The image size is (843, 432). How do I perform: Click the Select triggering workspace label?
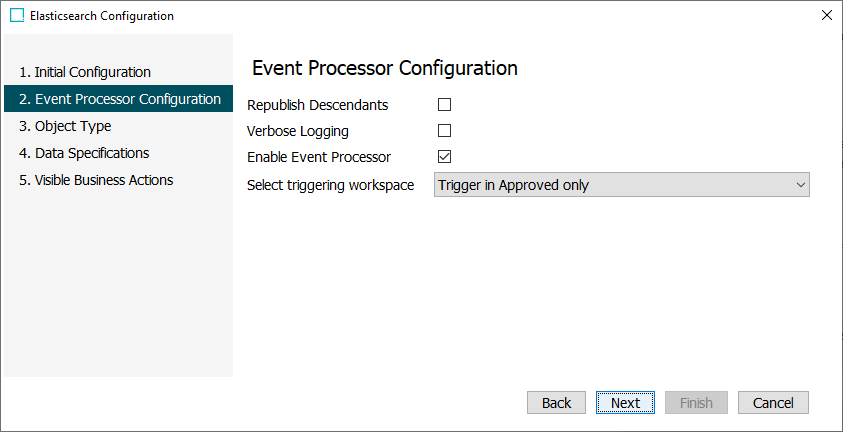click(330, 185)
